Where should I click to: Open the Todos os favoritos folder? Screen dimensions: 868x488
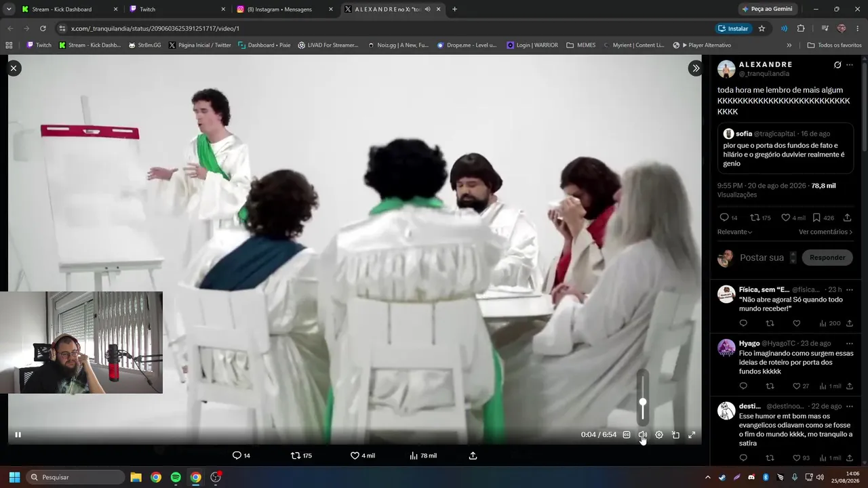(834, 45)
